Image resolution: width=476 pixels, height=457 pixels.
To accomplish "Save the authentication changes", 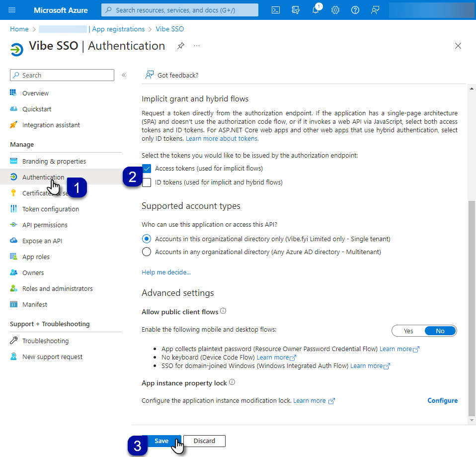I will click(161, 441).
